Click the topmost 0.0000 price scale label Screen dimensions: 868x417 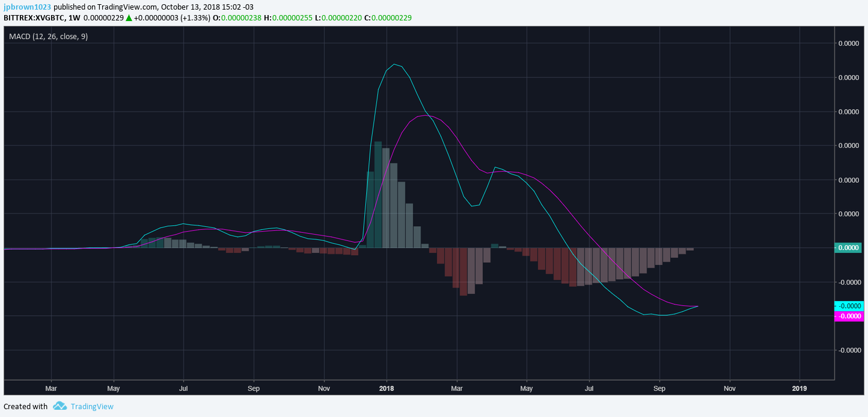tap(849, 43)
